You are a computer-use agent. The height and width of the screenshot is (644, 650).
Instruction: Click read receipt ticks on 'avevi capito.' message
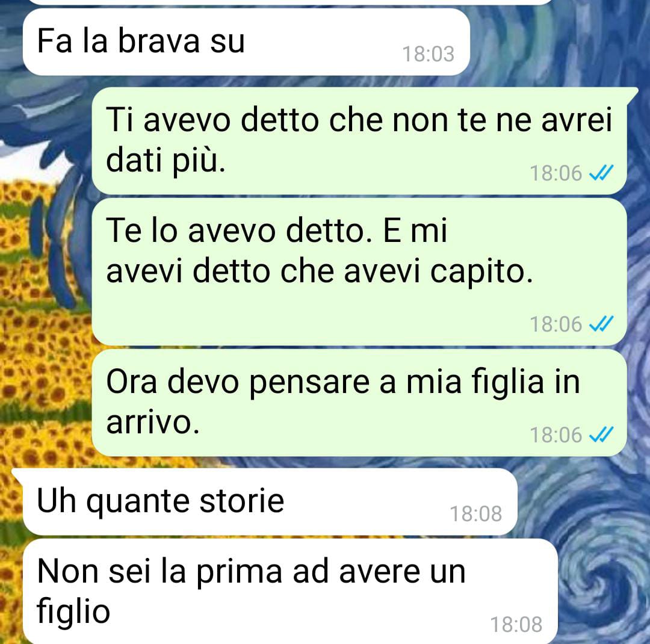pyautogui.click(x=601, y=324)
